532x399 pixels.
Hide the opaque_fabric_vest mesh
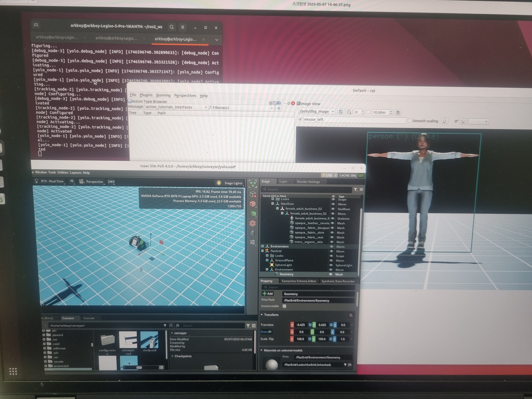(332, 237)
